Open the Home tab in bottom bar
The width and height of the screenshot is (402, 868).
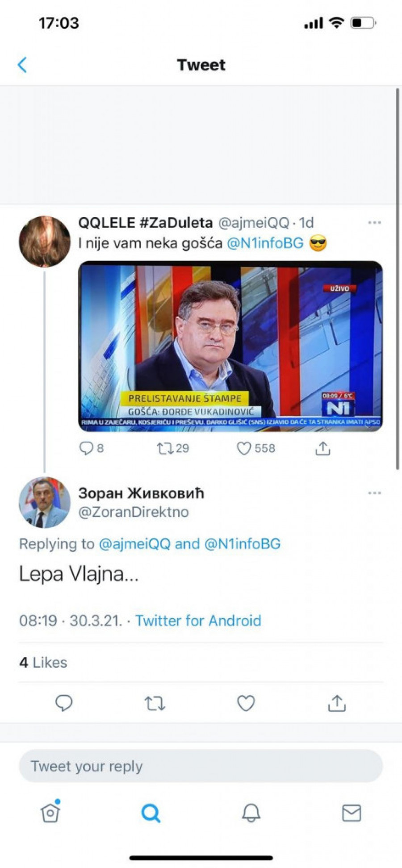[x=50, y=813]
